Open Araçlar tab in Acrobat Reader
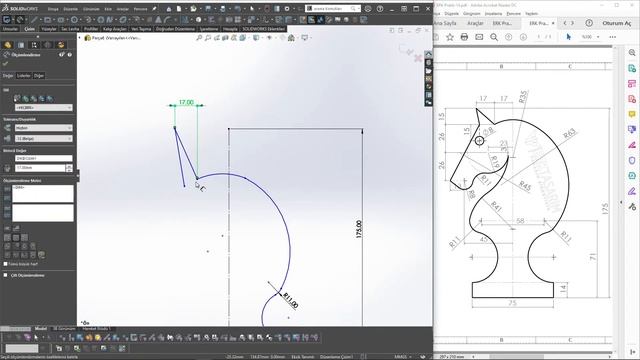Viewport: 640px width, 360px height. 475,23
